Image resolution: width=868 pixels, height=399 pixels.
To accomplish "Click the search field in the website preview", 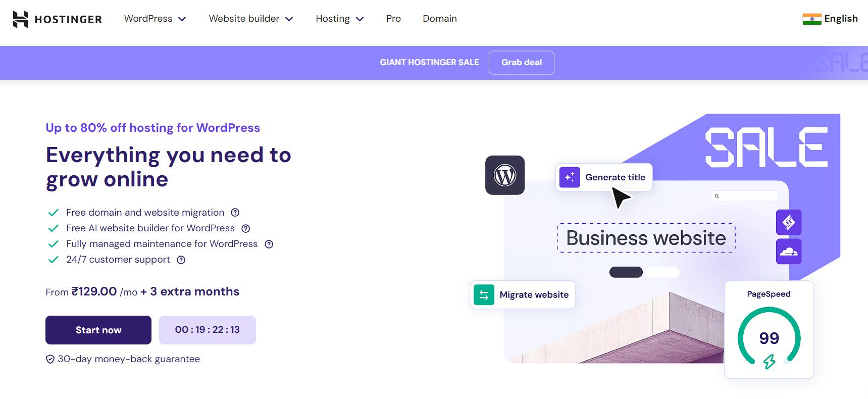I will (x=744, y=196).
